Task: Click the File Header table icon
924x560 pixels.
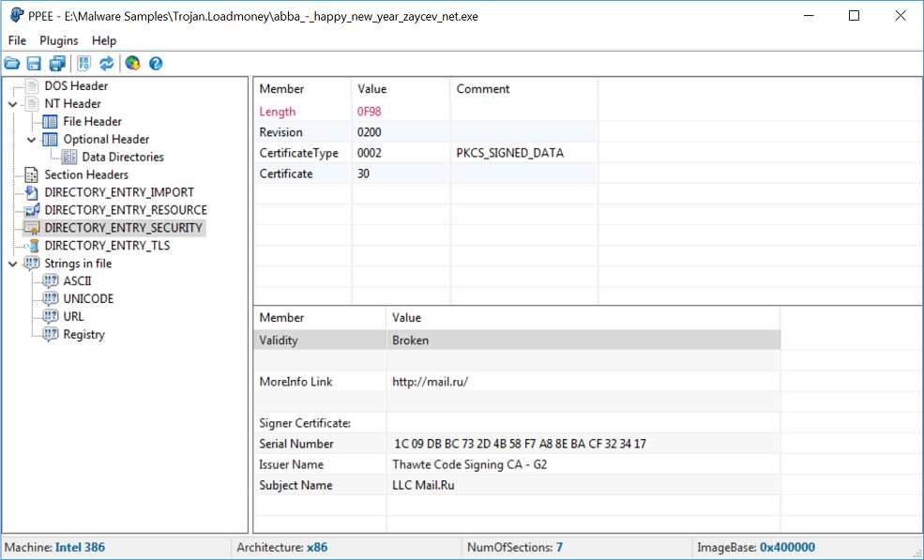Action: click(x=50, y=121)
